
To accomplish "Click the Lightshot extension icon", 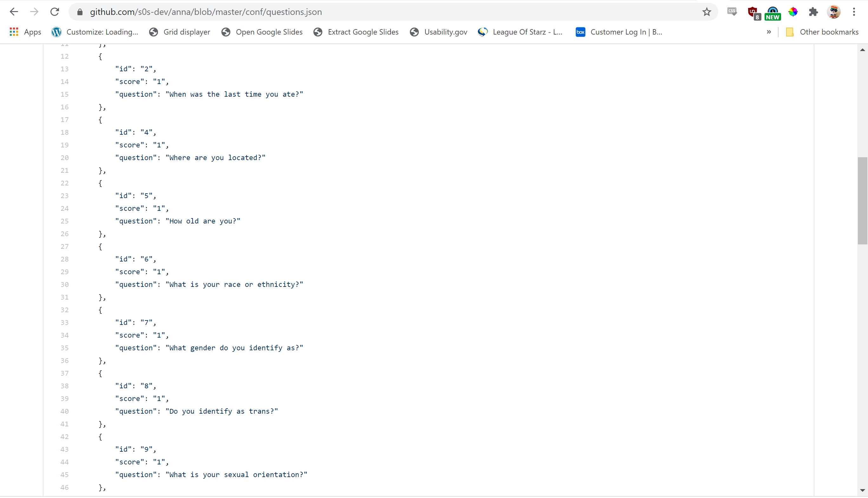I will point(793,12).
